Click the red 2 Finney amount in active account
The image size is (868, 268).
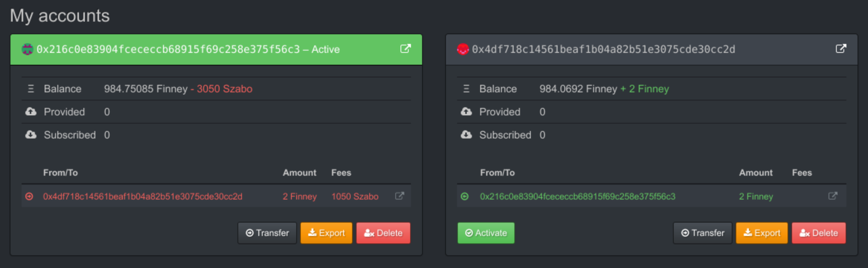point(300,197)
